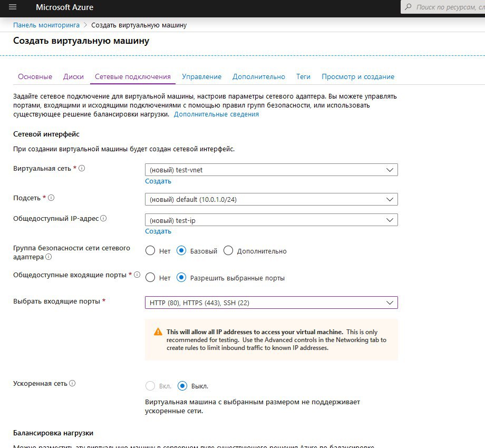Select Базовый security group option
The image size is (485, 448).
[x=181, y=251]
